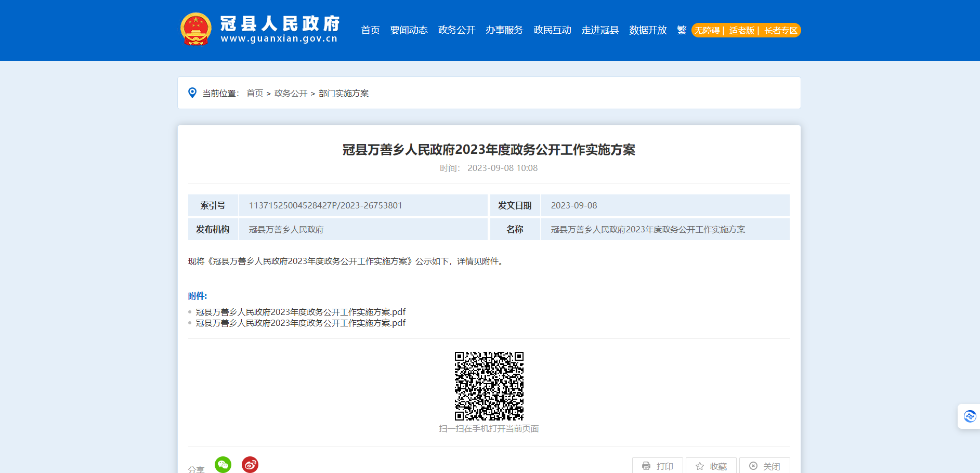The width and height of the screenshot is (980, 473).
Task: Click the 名称 value in the info table
Action: pyautogui.click(x=648, y=229)
